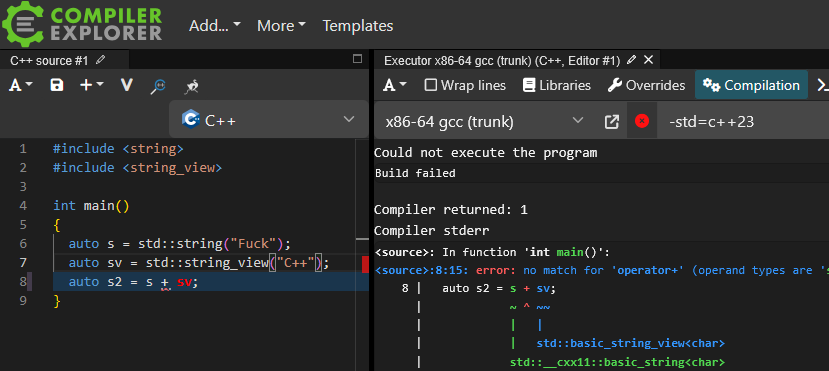Screen dimensions: 829x371
Task: Click the red error marker in minimap
Action: tap(365, 264)
